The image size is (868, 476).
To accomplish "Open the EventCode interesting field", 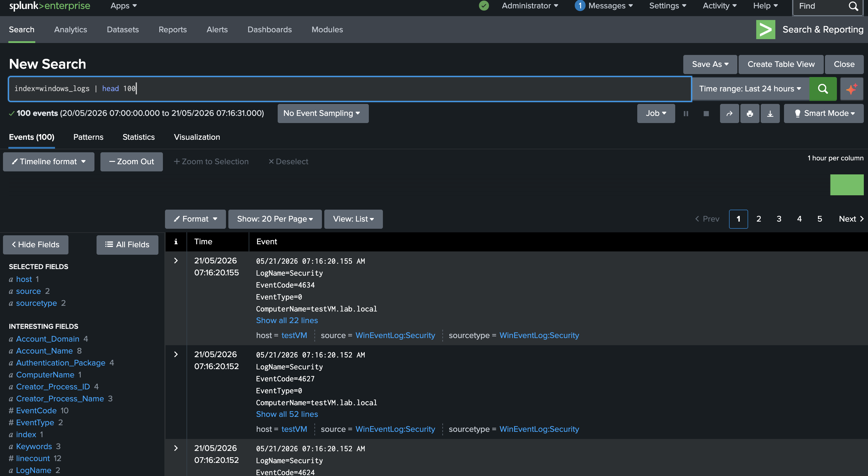I will (x=36, y=411).
